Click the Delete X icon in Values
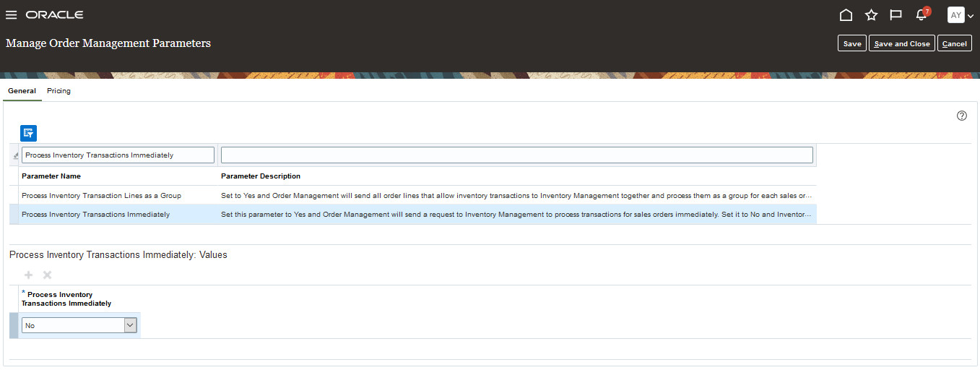Viewport: 980px width, 370px height. pyautogui.click(x=47, y=275)
